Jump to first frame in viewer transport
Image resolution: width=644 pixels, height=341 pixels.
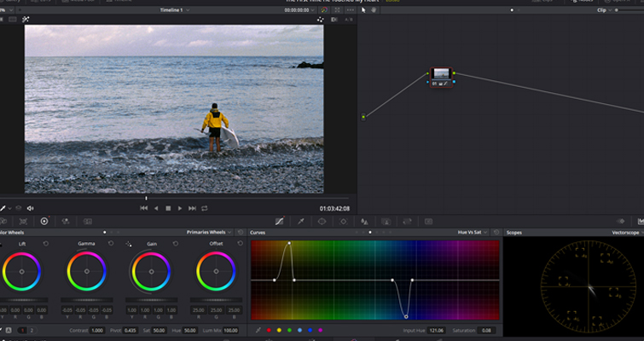144,209
